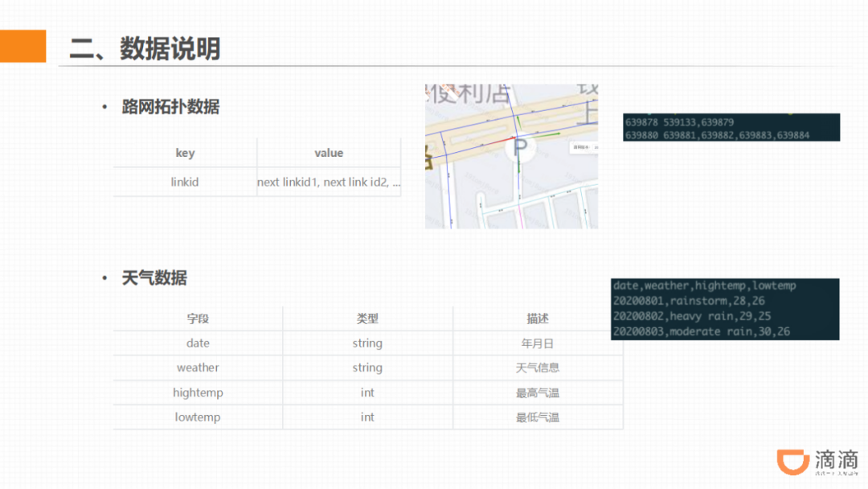Click the 天气信息 description cell

(x=538, y=368)
